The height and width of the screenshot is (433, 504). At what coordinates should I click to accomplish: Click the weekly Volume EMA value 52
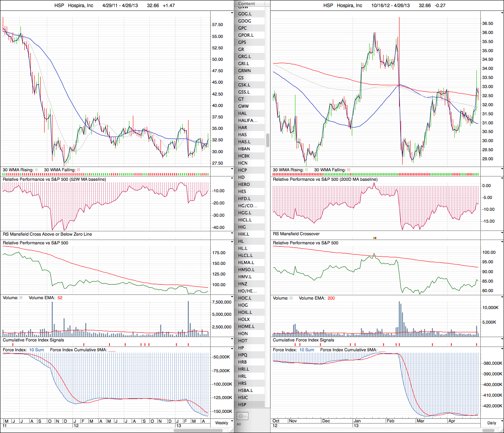click(60, 298)
